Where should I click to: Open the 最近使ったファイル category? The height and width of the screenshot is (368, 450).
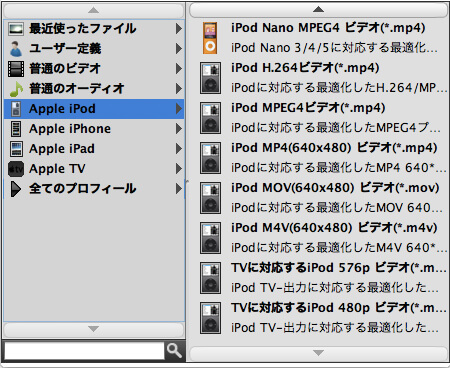94,29
